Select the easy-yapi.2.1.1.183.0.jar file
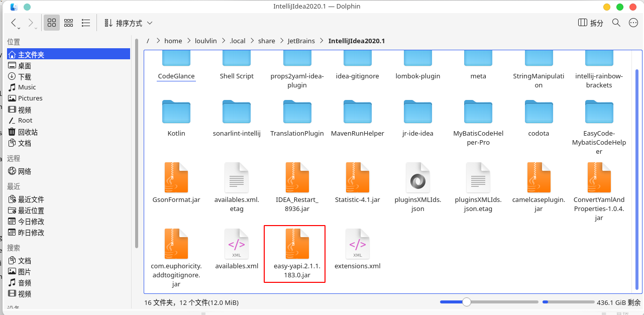Image resolution: width=644 pixels, height=315 pixels. pyautogui.click(x=297, y=254)
